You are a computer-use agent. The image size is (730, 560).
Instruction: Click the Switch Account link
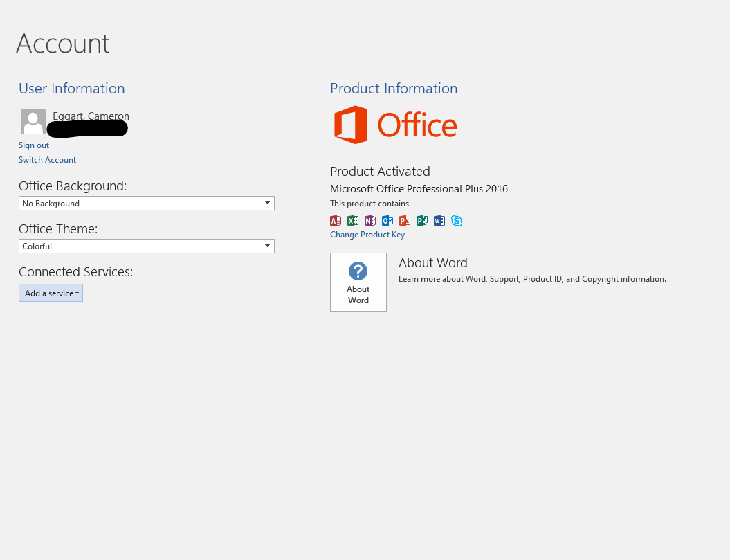tap(47, 160)
